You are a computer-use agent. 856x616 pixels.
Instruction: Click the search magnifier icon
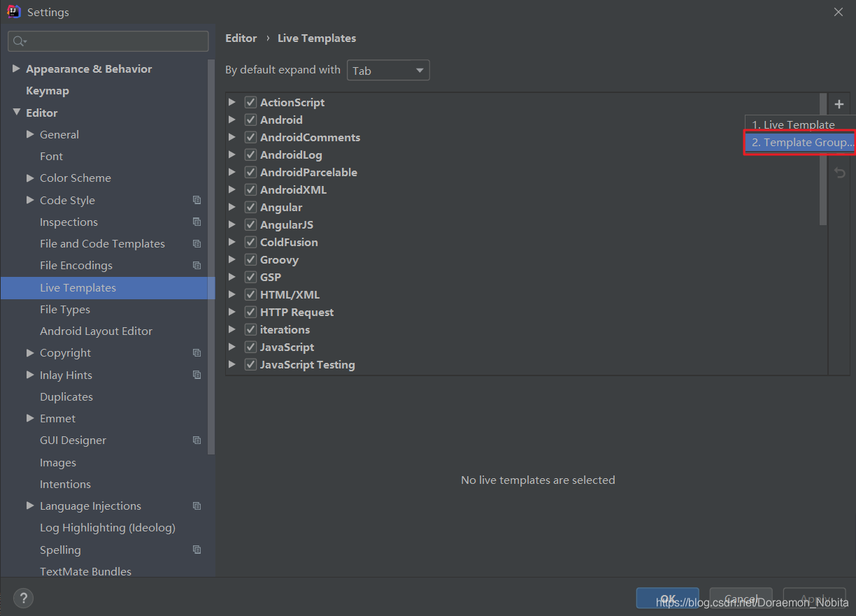coord(20,42)
